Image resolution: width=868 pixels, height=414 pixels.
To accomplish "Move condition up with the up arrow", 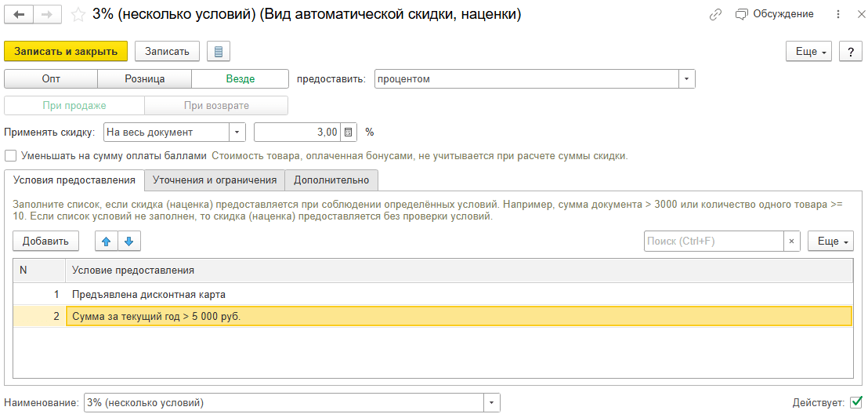I will (107, 241).
